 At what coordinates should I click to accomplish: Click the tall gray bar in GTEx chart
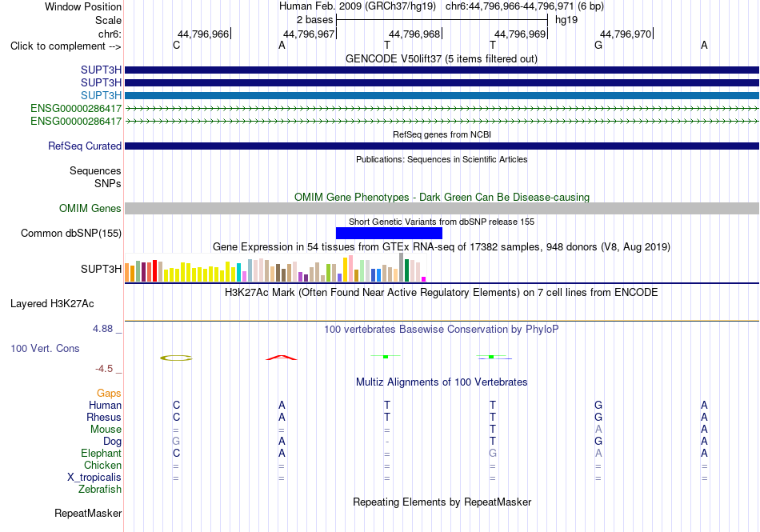coord(401,267)
